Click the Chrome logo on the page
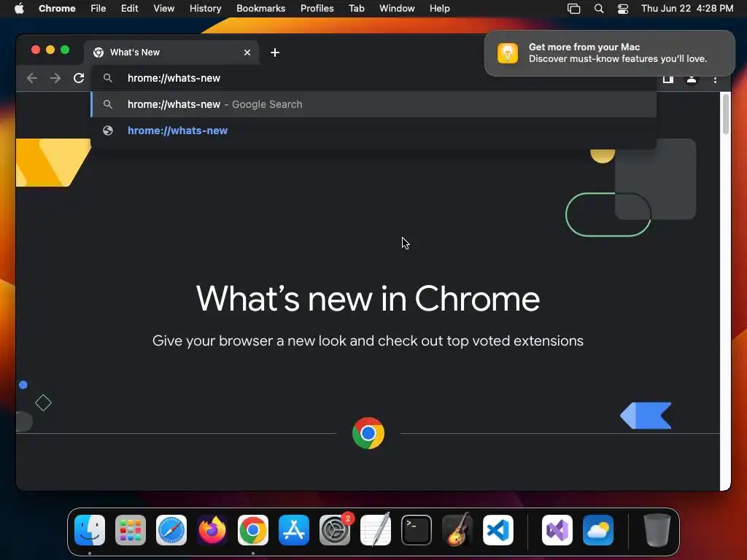This screenshot has width=747, height=560. point(368,433)
